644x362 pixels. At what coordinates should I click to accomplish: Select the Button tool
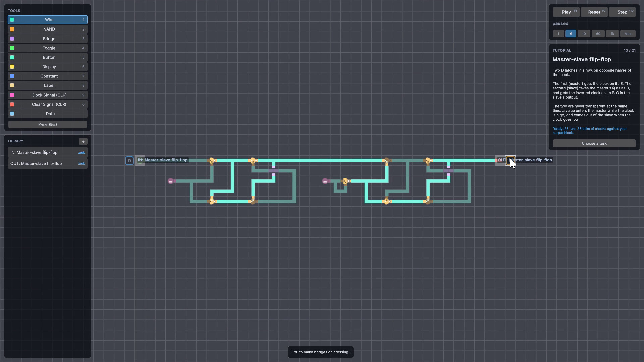click(48, 57)
